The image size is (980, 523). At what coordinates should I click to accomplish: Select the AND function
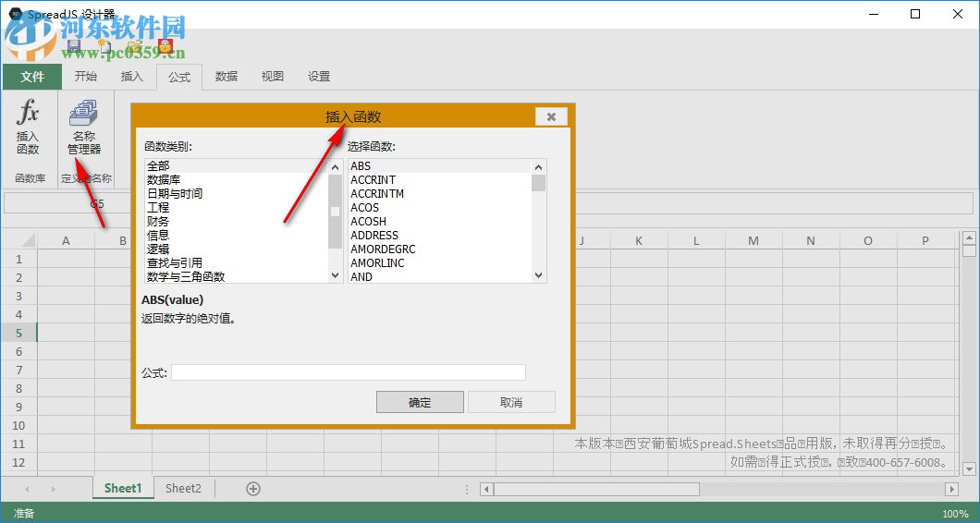tap(439, 276)
